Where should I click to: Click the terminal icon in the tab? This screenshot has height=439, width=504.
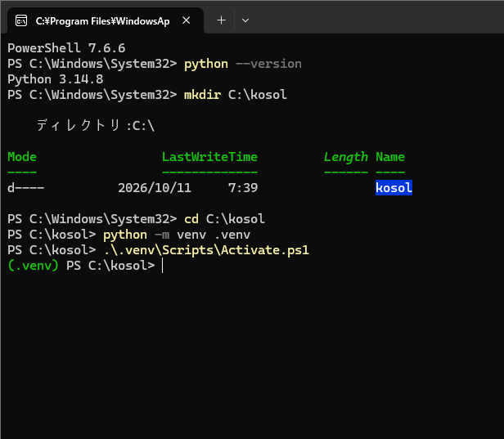pyautogui.click(x=21, y=21)
